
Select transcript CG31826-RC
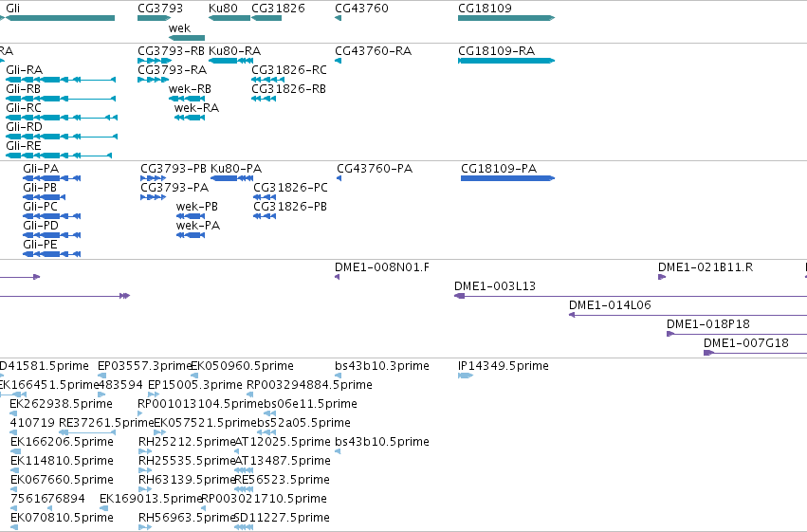288,70
